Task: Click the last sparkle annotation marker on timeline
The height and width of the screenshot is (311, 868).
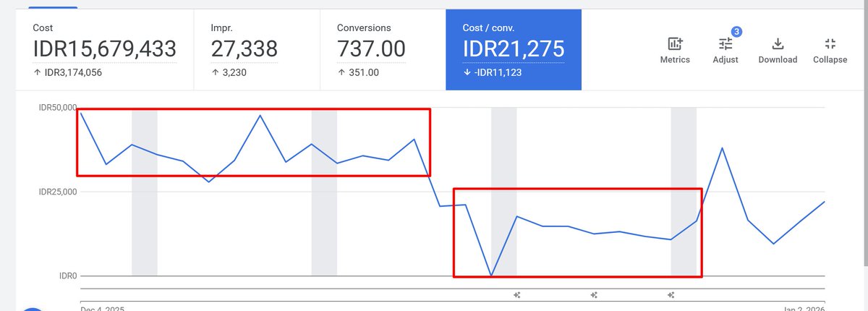Action: (671, 294)
